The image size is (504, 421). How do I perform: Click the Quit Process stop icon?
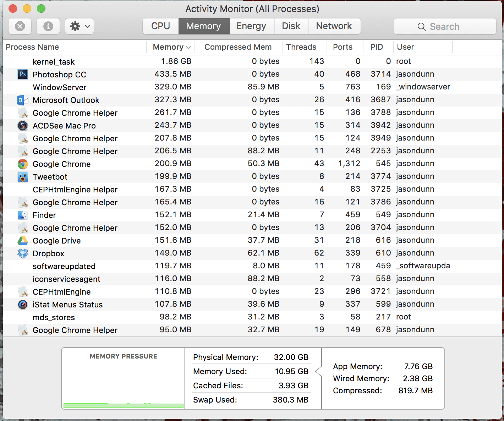click(x=20, y=26)
